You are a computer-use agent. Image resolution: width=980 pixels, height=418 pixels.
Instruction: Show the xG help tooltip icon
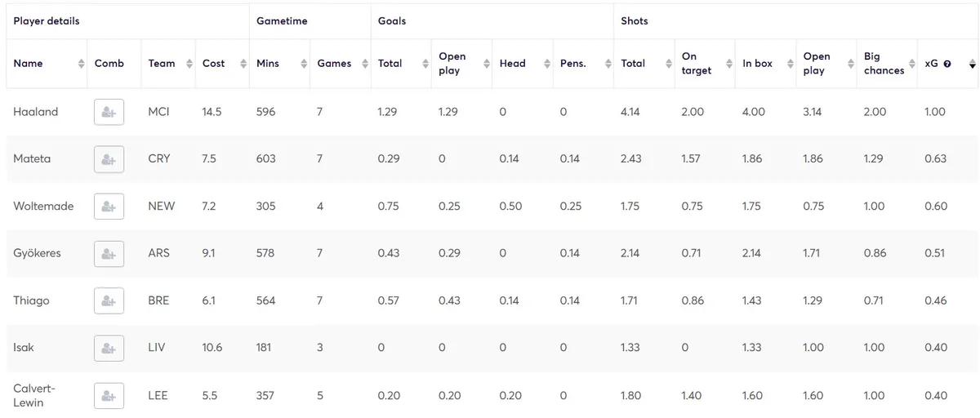(x=947, y=64)
